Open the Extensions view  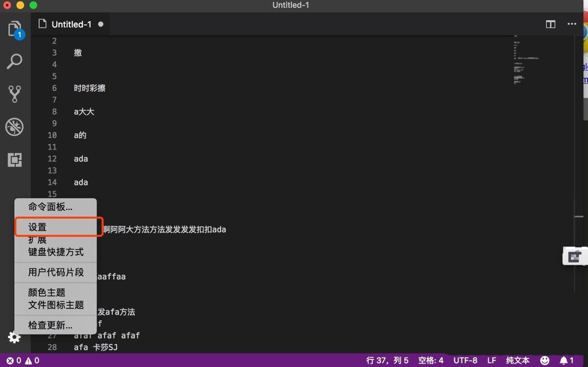click(14, 159)
